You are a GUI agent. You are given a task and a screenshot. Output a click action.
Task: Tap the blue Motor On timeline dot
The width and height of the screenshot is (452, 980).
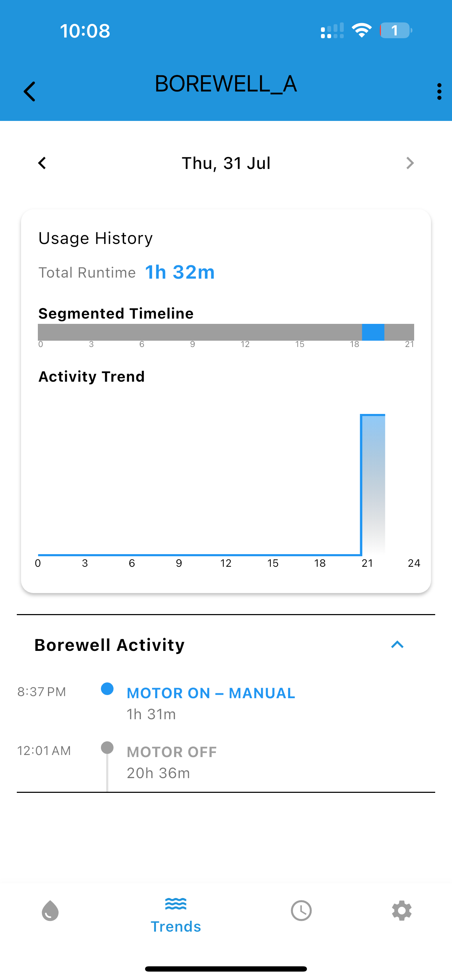pos(107,689)
